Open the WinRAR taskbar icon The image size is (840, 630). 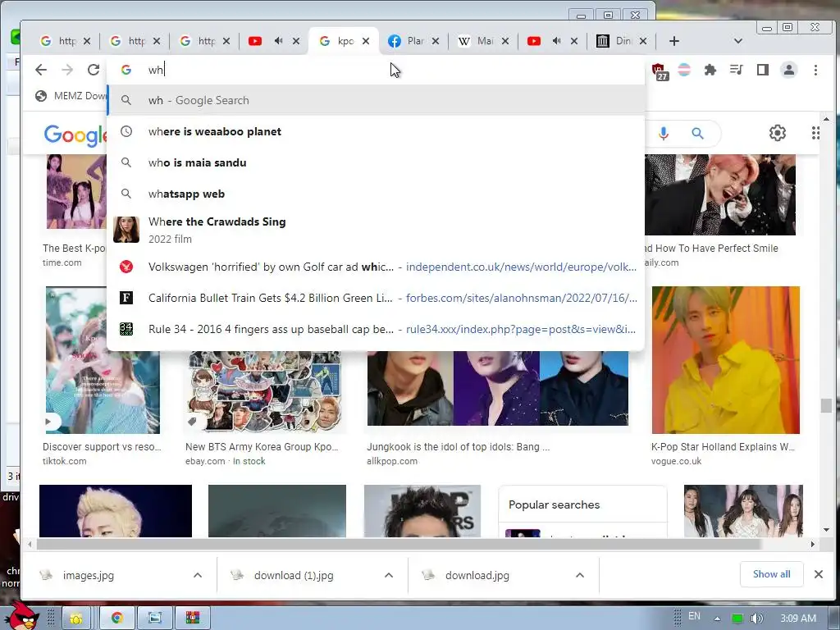click(192, 618)
